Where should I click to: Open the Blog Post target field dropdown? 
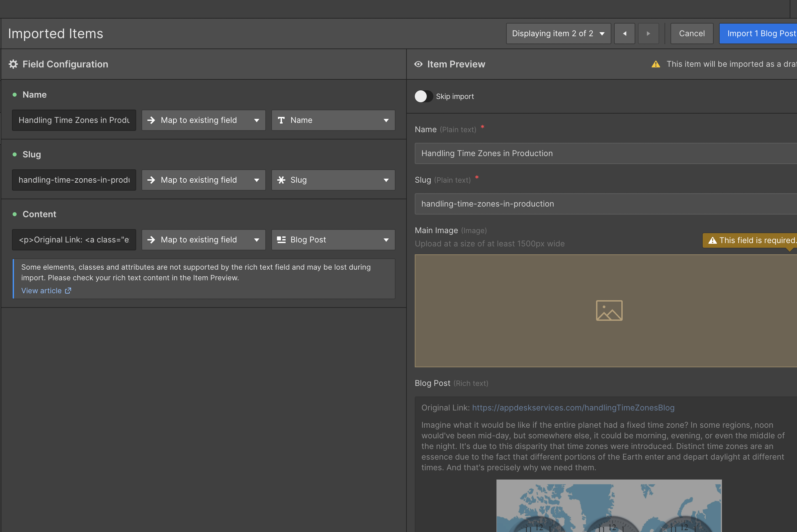pos(333,239)
